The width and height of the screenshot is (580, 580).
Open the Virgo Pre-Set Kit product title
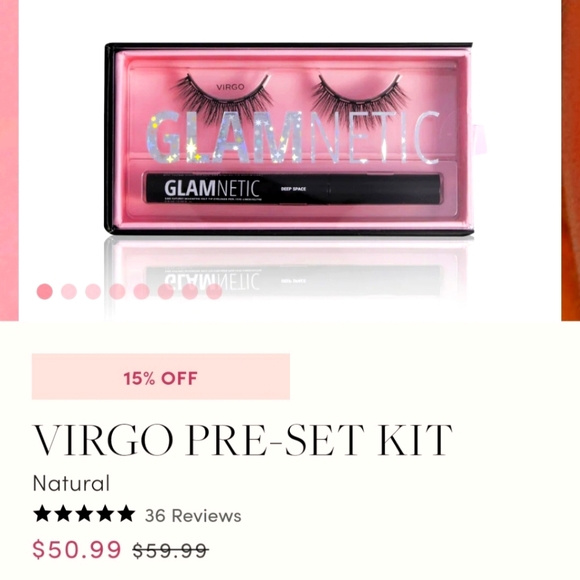tap(243, 440)
